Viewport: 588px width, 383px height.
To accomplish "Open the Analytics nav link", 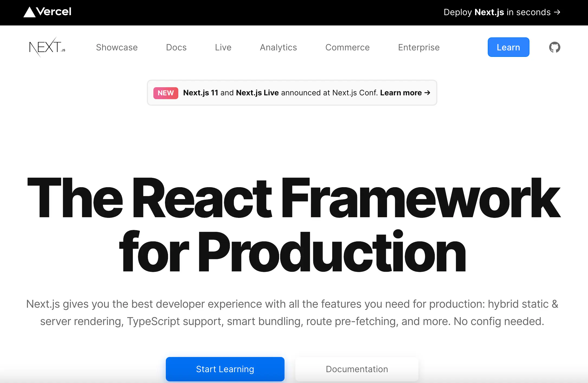I will [x=278, y=47].
